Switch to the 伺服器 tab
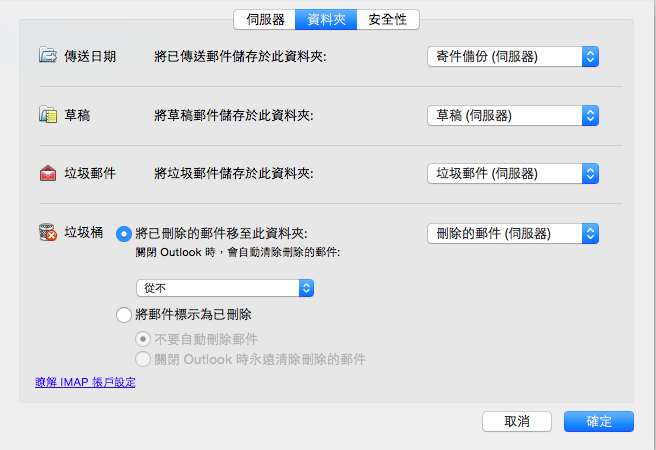 tap(265, 19)
